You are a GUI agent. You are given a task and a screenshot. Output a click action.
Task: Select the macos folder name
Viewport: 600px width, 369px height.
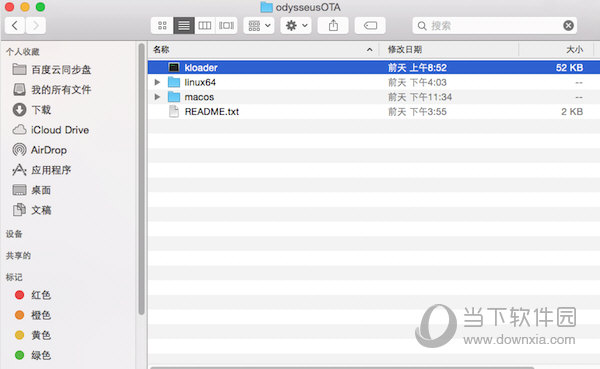(199, 97)
